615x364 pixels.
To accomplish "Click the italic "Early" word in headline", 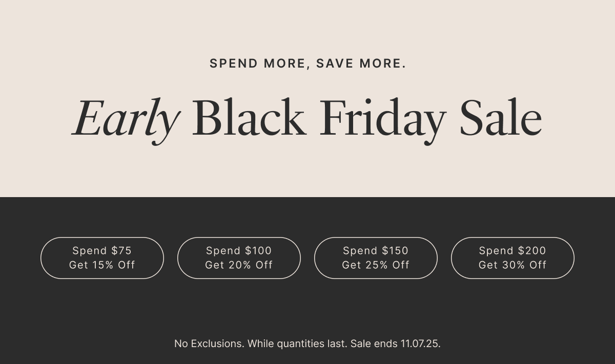I will pyautogui.click(x=126, y=119).
